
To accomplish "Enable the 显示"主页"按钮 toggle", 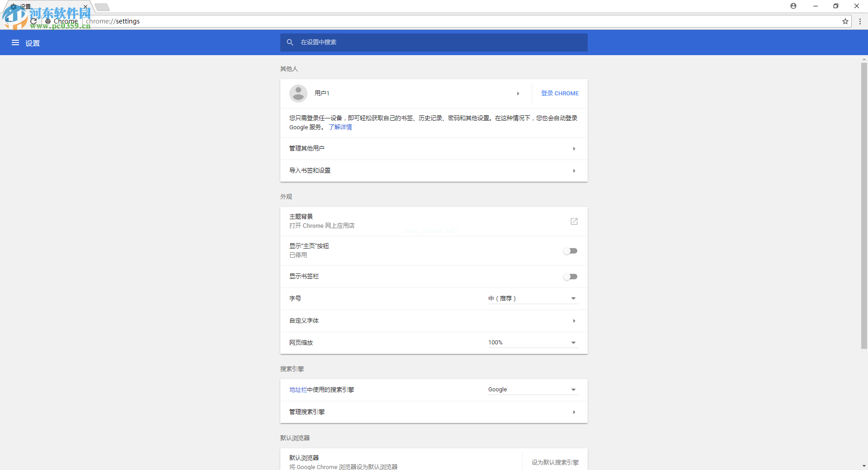I will point(571,251).
